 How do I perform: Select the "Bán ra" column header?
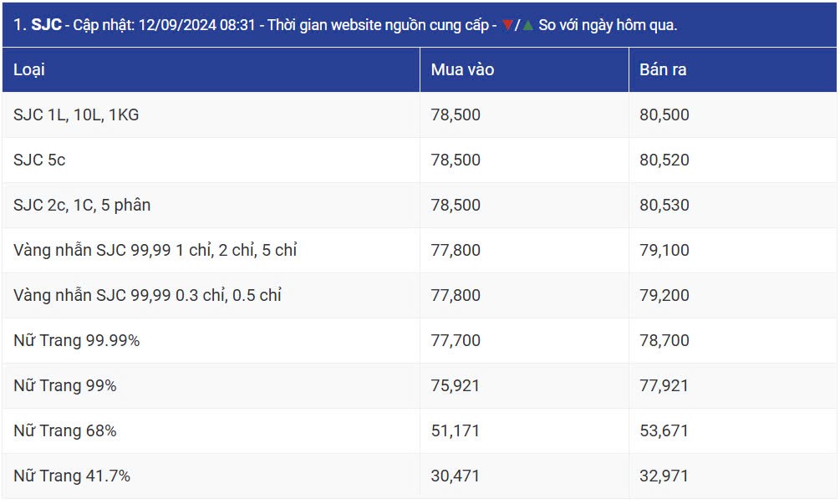663,70
